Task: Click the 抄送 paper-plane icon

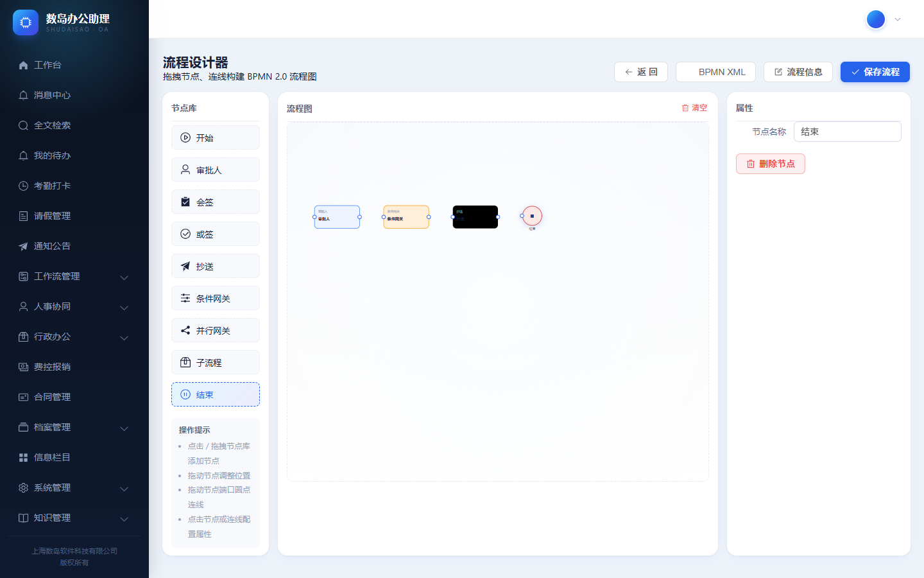Action: point(185,266)
